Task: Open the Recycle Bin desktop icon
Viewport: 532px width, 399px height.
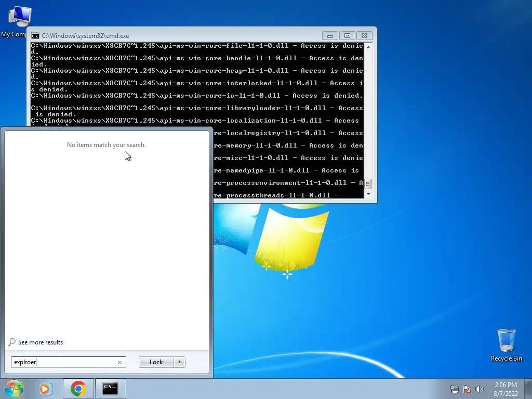Action: 506,345
